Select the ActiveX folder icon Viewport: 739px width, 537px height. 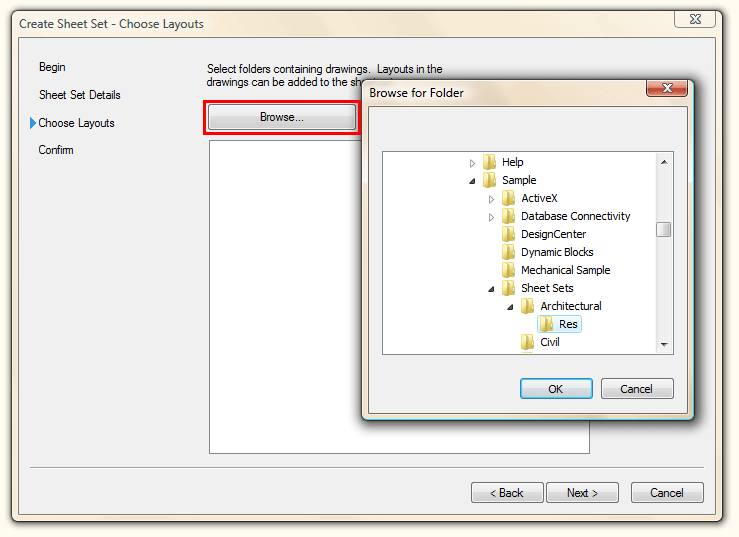(509, 198)
